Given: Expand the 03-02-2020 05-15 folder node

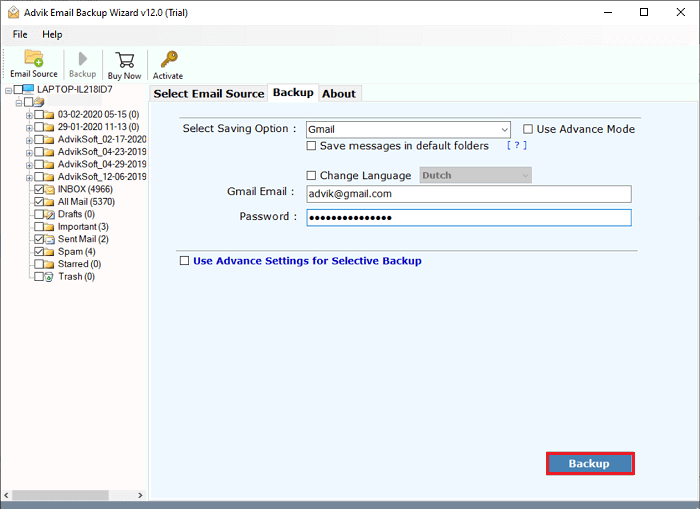Looking at the screenshot, I should pos(29,116).
